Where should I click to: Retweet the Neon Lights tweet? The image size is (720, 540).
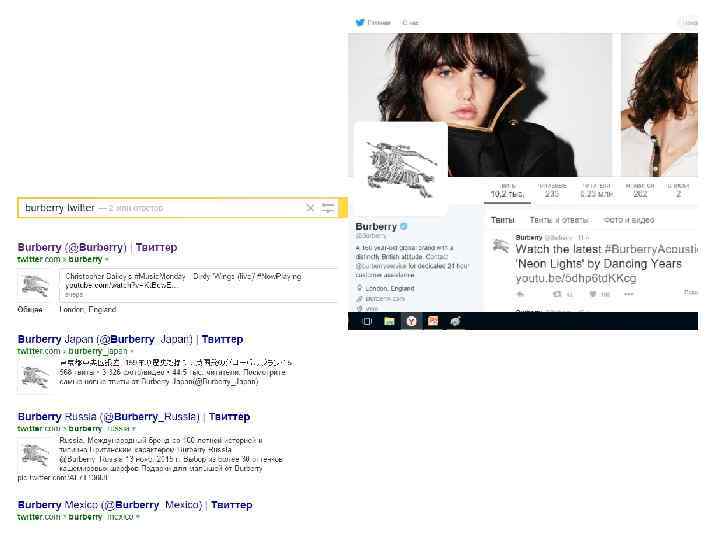coord(557,294)
